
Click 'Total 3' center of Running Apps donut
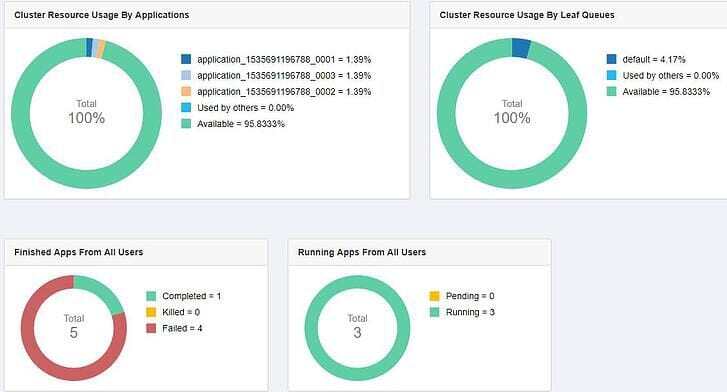(x=357, y=327)
